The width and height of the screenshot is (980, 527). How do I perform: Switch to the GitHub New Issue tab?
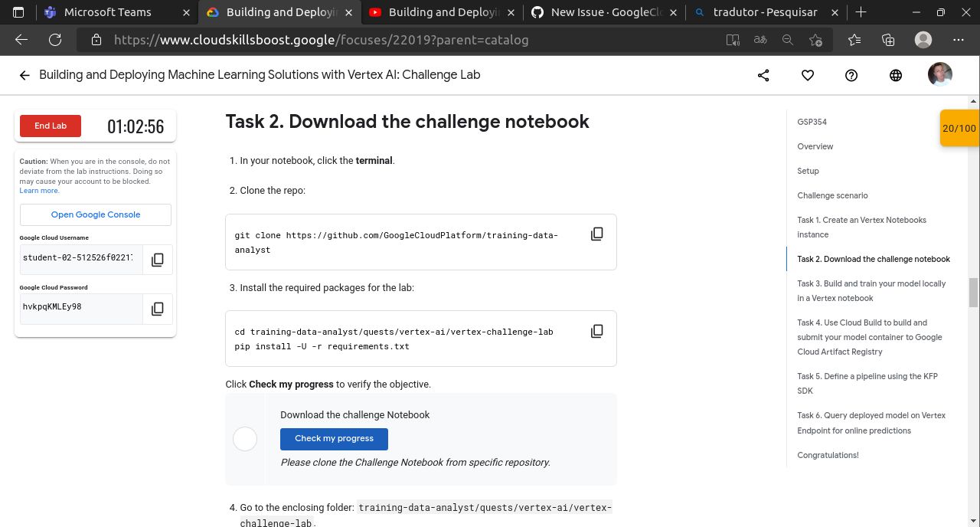pos(605,12)
